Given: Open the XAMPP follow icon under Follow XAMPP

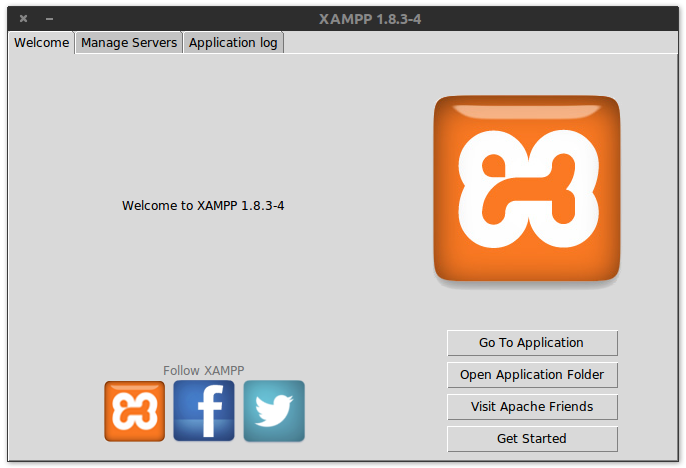Looking at the screenshot, I should pyautogui.click(x=135, y=411).
